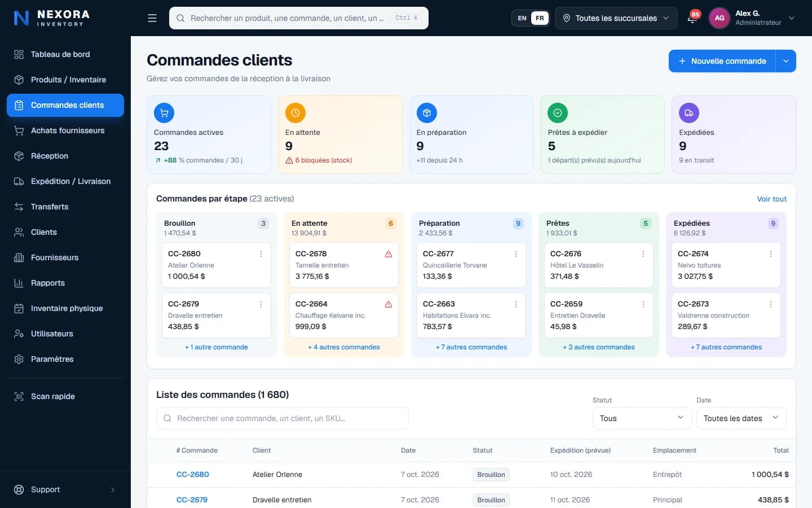812x508 pixels.
Task: Switch language to FR
Action: click(540, 18)
